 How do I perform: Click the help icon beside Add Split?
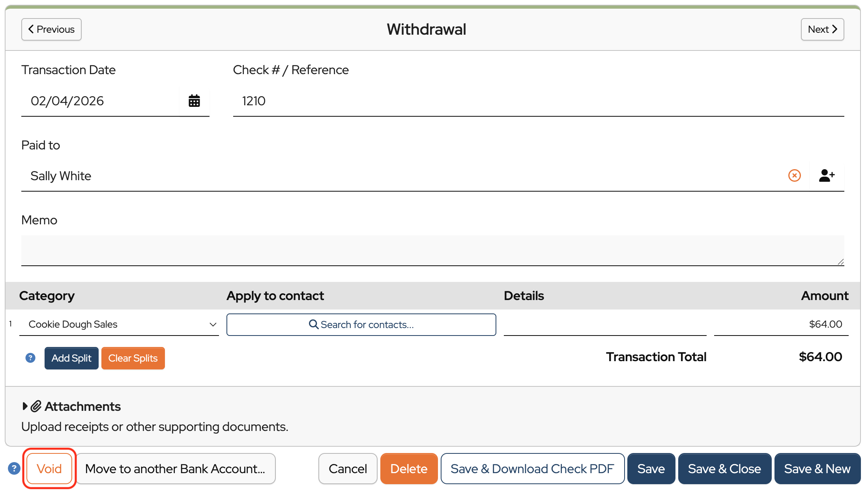point(30,358)
